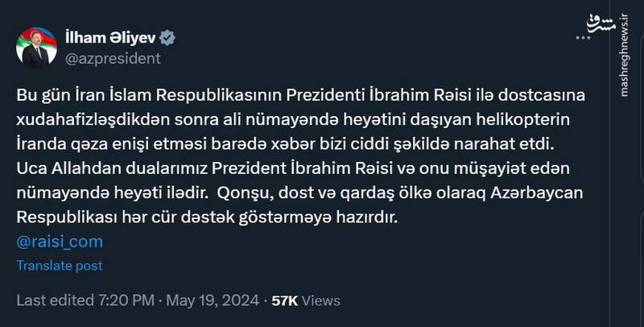Click the blue verified badge
644x327 pixels.
[168, 38]
